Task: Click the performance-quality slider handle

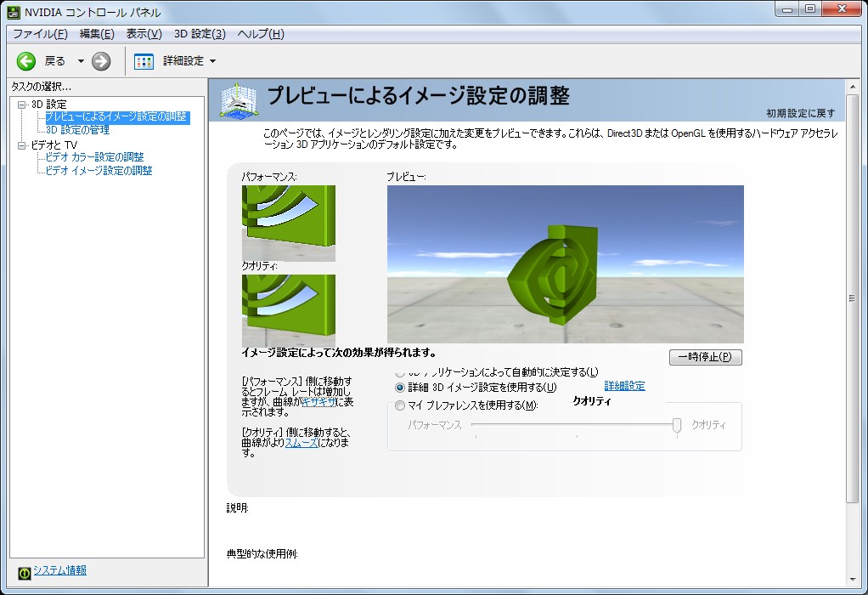Action: 676,425
